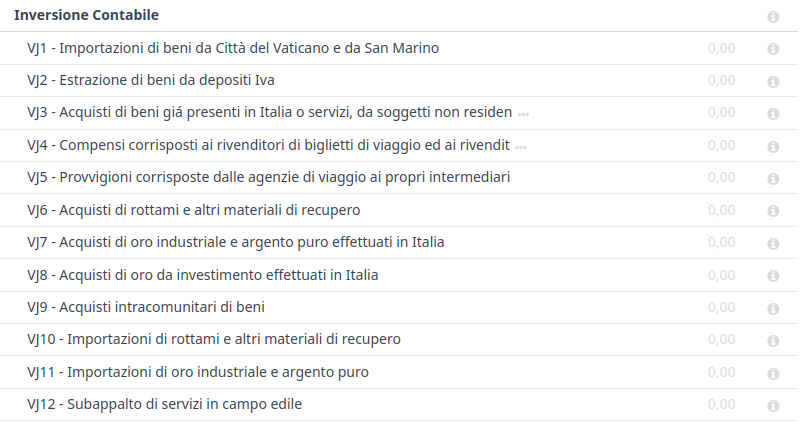Open info icon for VJ2 depositi Iva
The image size is (810, 423).
773,81
